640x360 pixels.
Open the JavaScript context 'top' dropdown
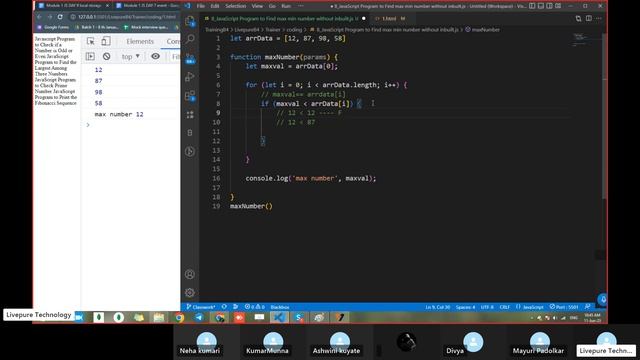click(131, 56)
